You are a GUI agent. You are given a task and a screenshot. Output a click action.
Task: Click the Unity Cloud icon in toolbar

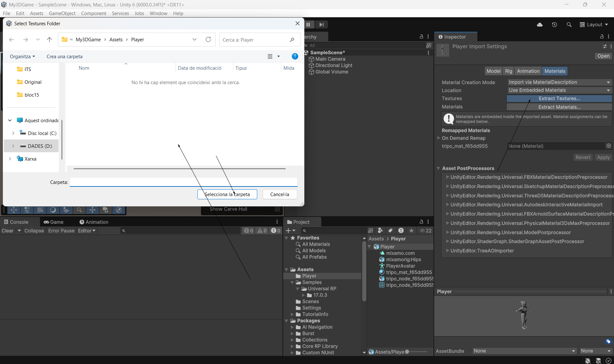tap(539, 25)
